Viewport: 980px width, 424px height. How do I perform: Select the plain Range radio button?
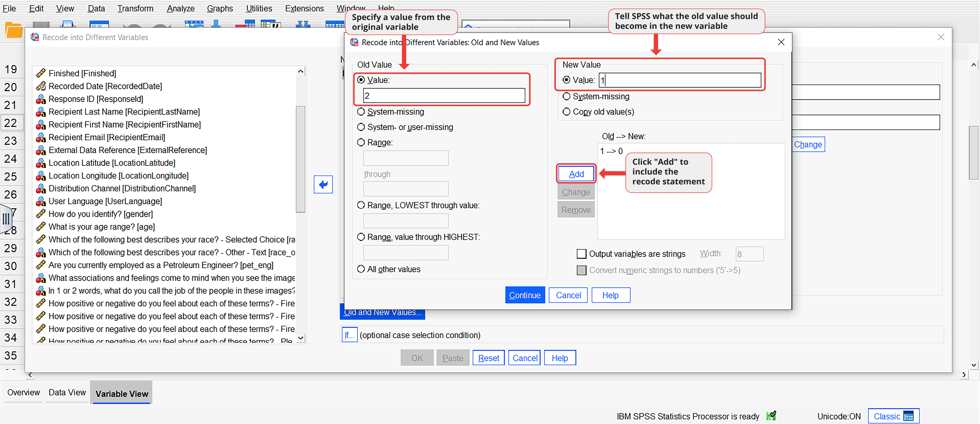(361, 142)
